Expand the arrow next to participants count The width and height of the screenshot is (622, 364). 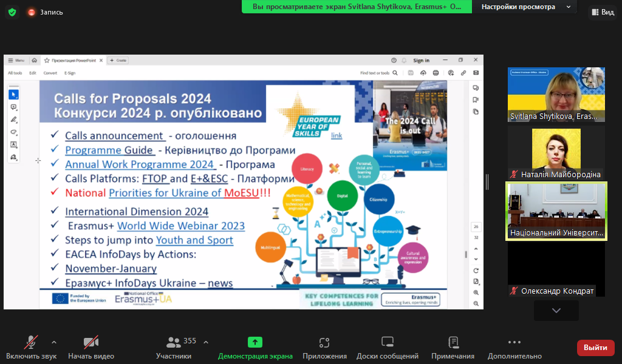pyautogui.click(x=206, y=342)
